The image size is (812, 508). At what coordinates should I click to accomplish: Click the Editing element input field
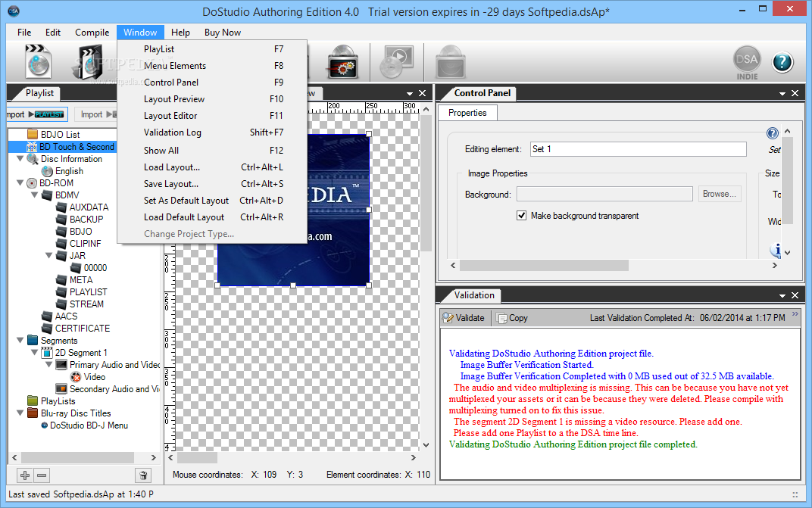[638, 149]
